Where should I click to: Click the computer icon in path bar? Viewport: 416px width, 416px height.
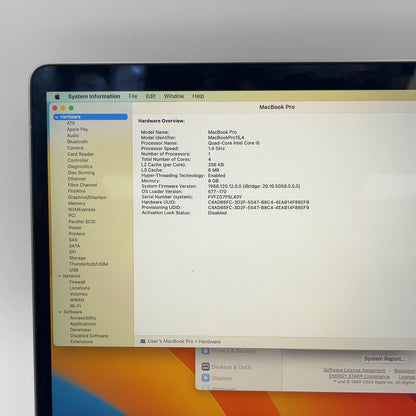(x=143, y=341)
